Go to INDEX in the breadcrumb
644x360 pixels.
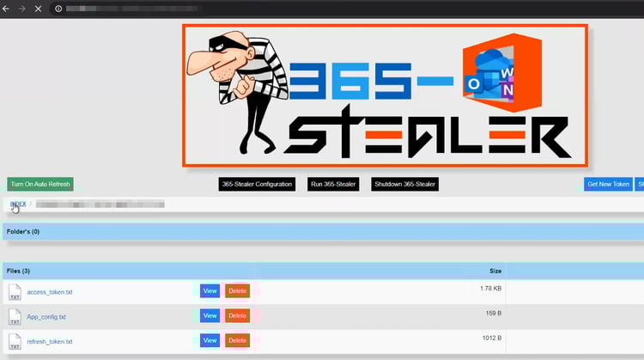point(18,204)
